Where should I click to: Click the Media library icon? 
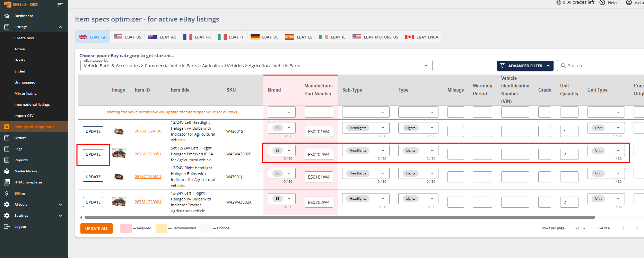click(x=7, y=171)
